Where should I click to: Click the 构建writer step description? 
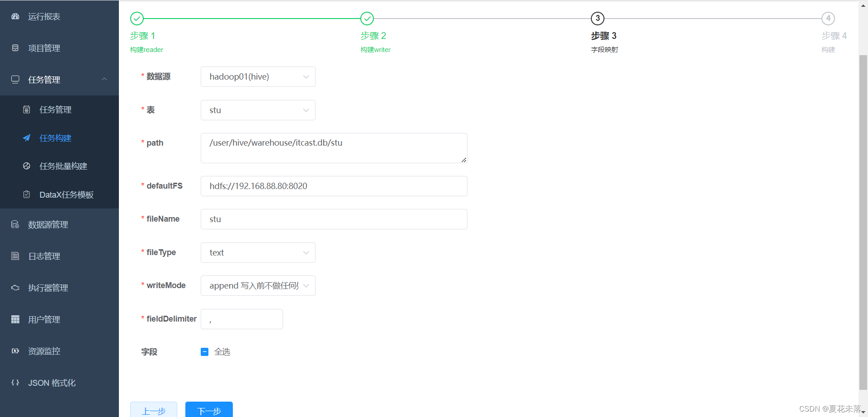pyautogui.click(x=376, y=50)
